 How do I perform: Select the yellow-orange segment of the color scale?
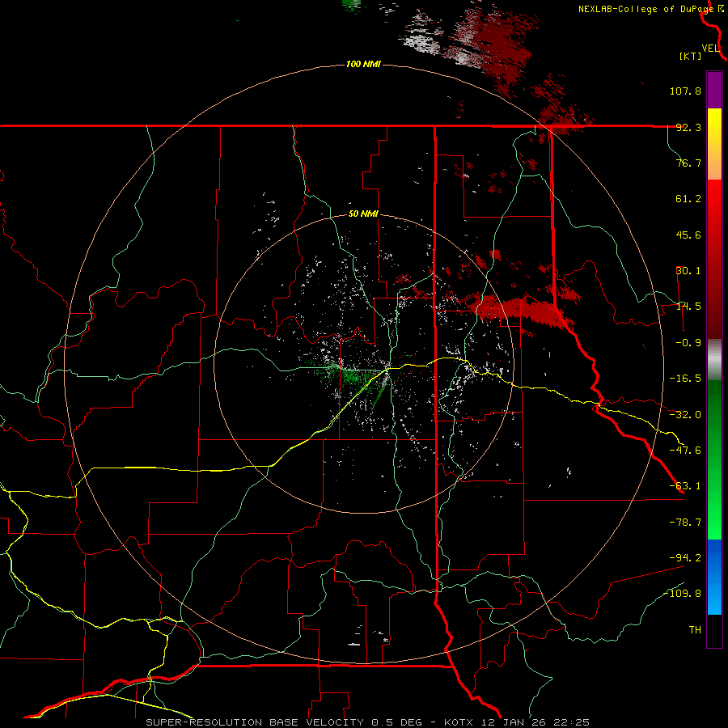click(x=714, y=144)
